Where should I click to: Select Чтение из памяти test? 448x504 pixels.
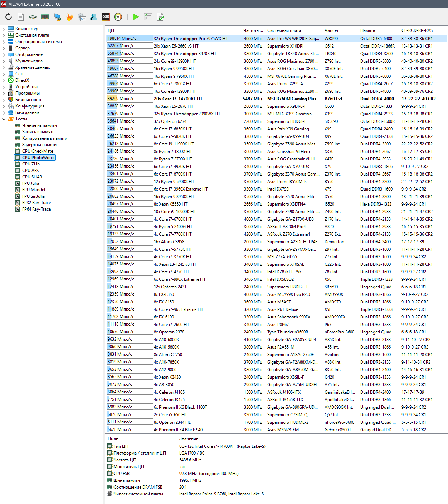tap(39, 125)
